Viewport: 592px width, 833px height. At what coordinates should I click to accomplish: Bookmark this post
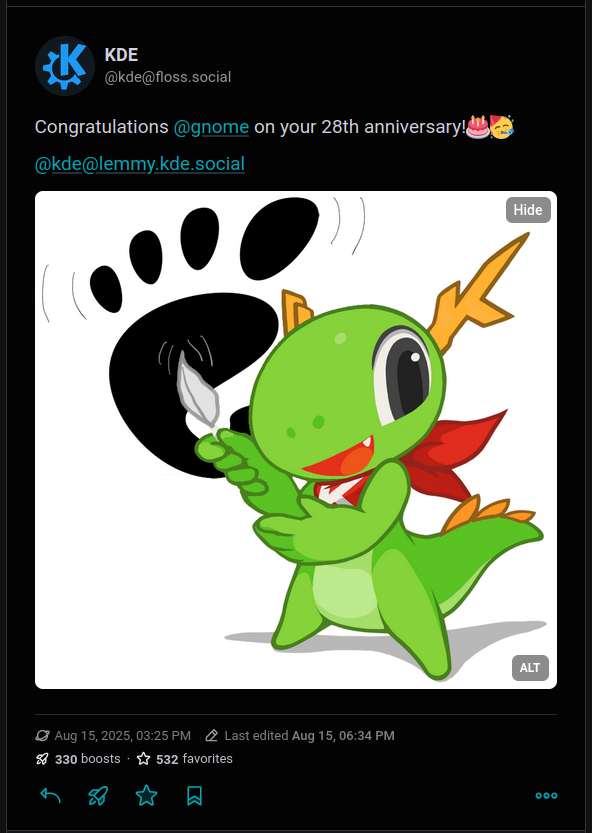pos(194,796)
